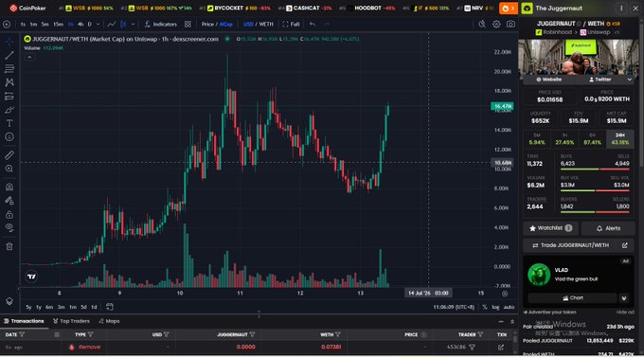The height and width of the screenshot is (357, 644).
Task: Switch chart to Price mode
Action: [207, 25]
